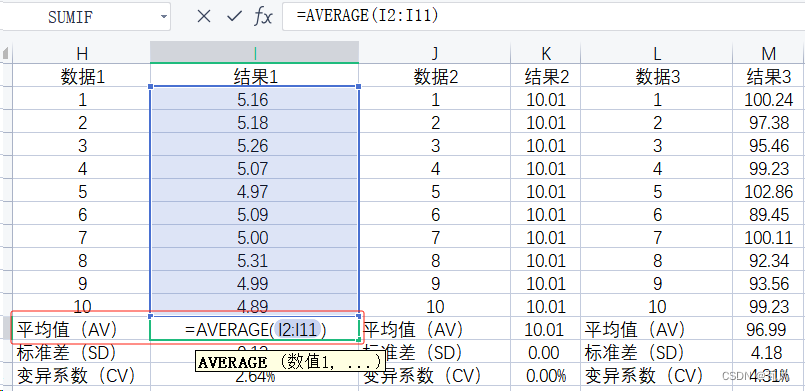Viewport: 805px width, 391px height.
Task: Select the 结果2 CV cell 0.00%
Action: tap(546, 376)
